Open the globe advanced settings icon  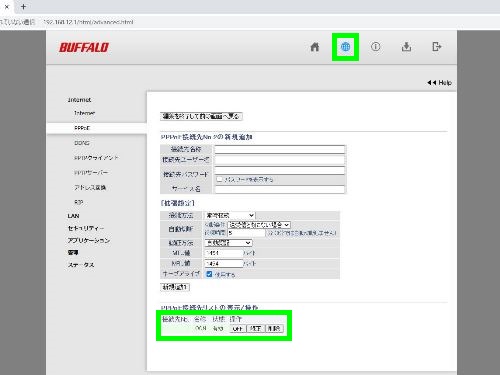[x=345, y=47]
